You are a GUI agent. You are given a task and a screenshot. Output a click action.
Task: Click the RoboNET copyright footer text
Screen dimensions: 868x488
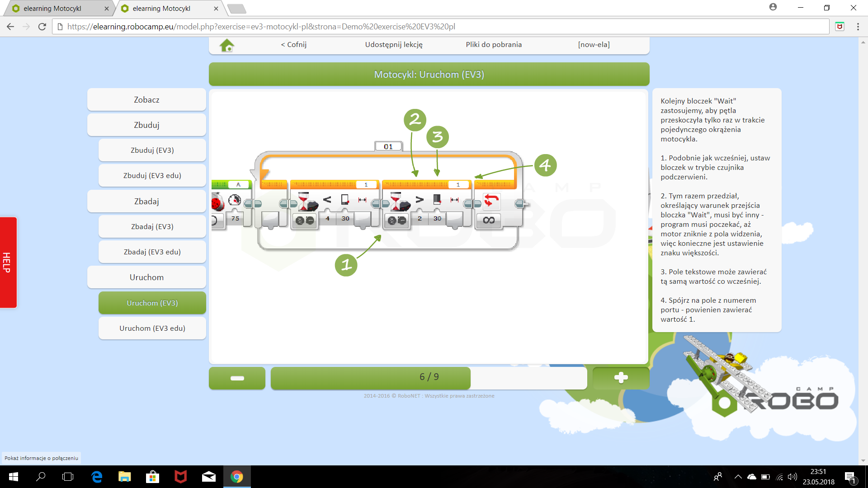(429, 396)
